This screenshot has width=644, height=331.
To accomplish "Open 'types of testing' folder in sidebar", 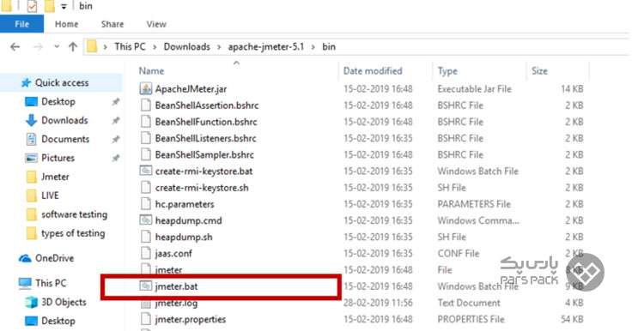I will pos(73,233).
